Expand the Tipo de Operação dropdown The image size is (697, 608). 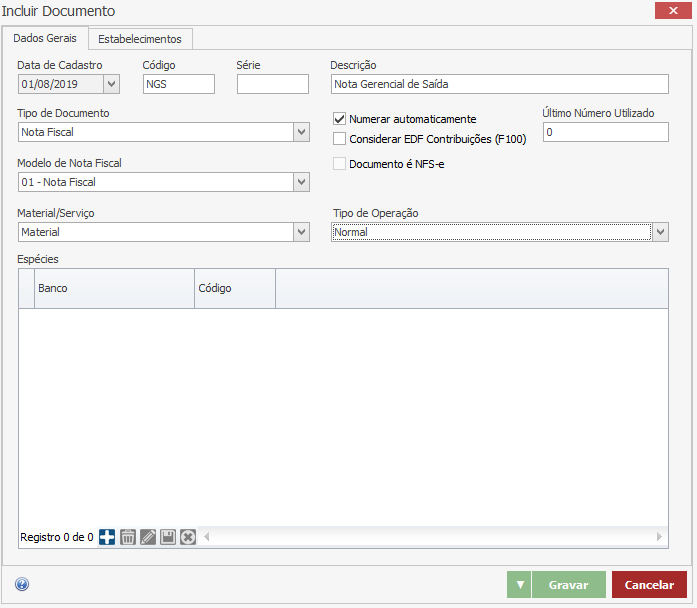point(660,232)
